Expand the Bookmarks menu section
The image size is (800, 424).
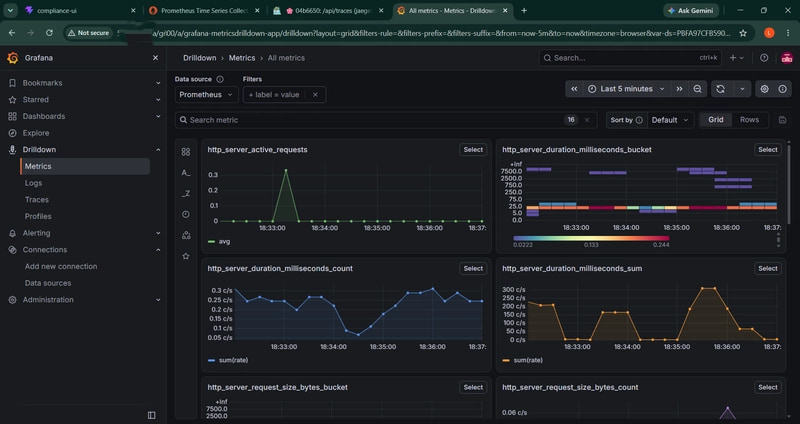[x=158, y=83]
